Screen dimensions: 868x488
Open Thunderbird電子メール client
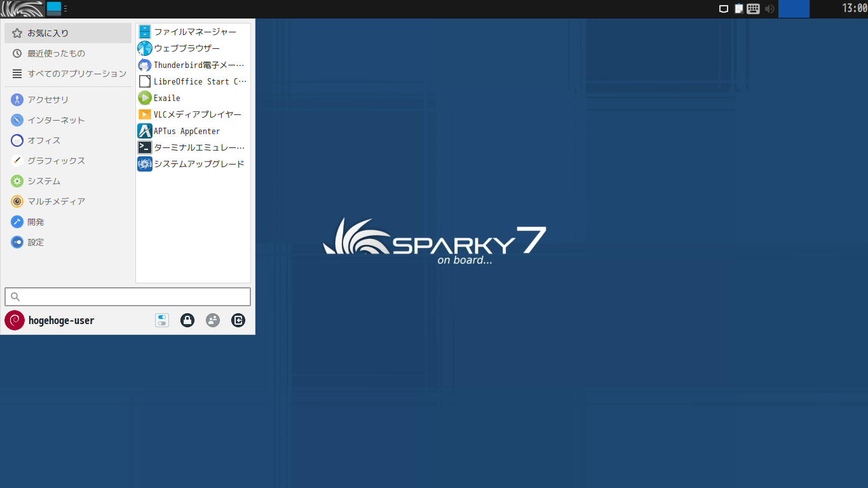coord(193,65)
